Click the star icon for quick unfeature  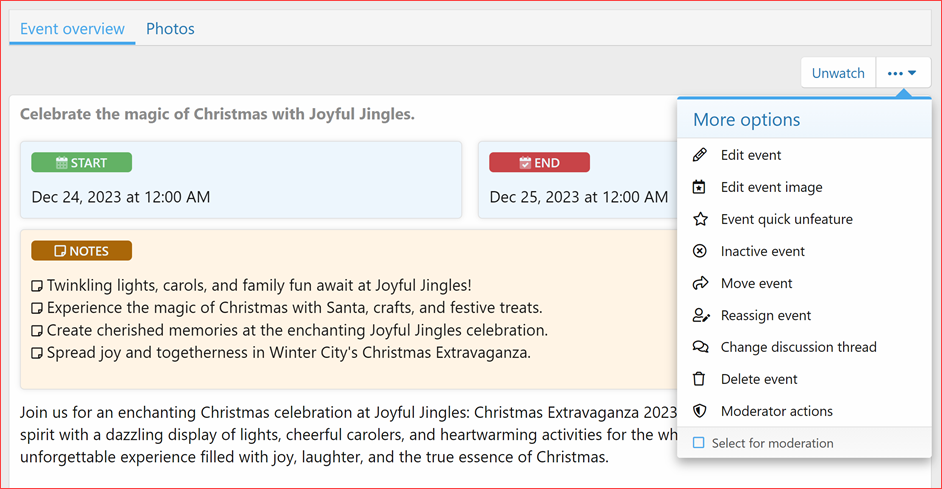pyautogui.click(x=700, y=219)
